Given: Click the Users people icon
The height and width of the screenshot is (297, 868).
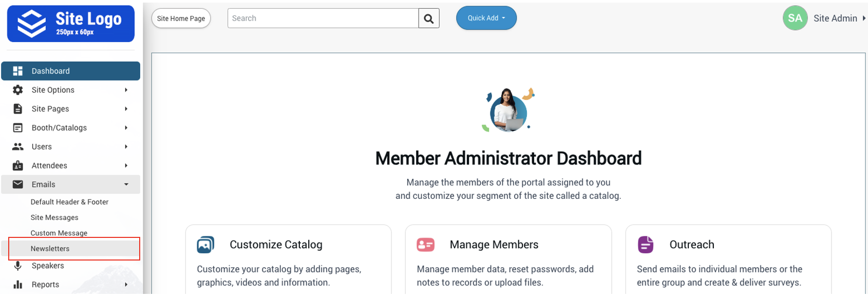Looking at the screenshot, I should 18,147.
